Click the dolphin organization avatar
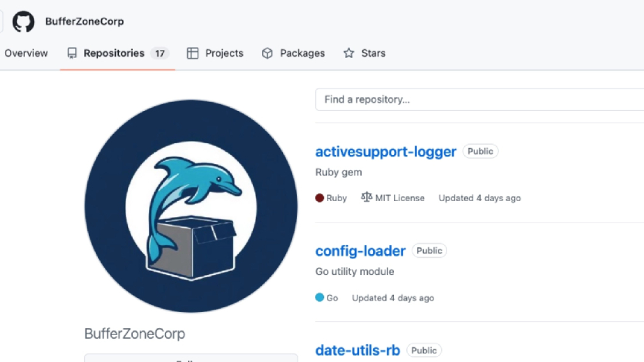This screenshot has width=644, height=362. pyautogui.click(x=191, y=206)
